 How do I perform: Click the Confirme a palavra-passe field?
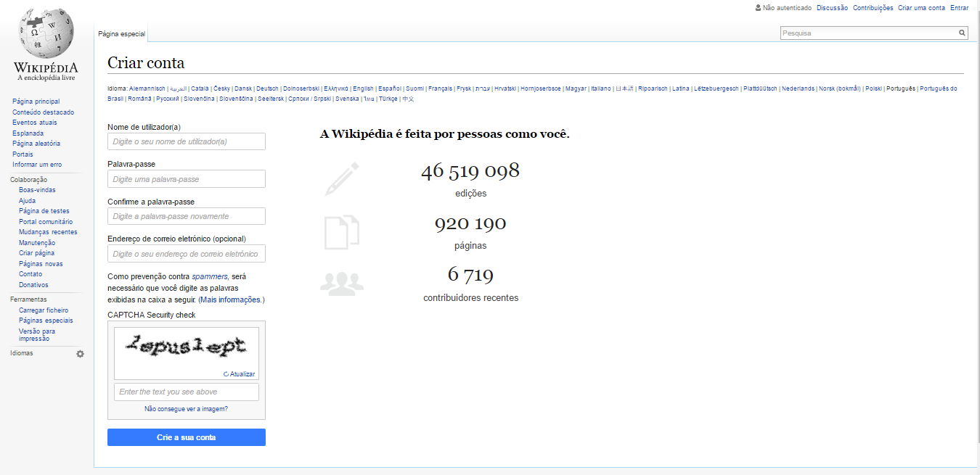click(187, 216)
